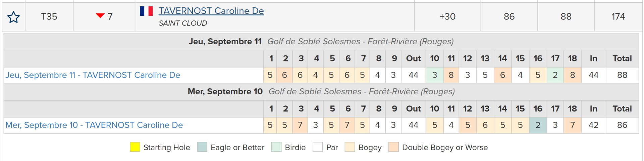
Task: Click the +30 to-par score cell
Action: pyautogui.click(x=448, y=17)
